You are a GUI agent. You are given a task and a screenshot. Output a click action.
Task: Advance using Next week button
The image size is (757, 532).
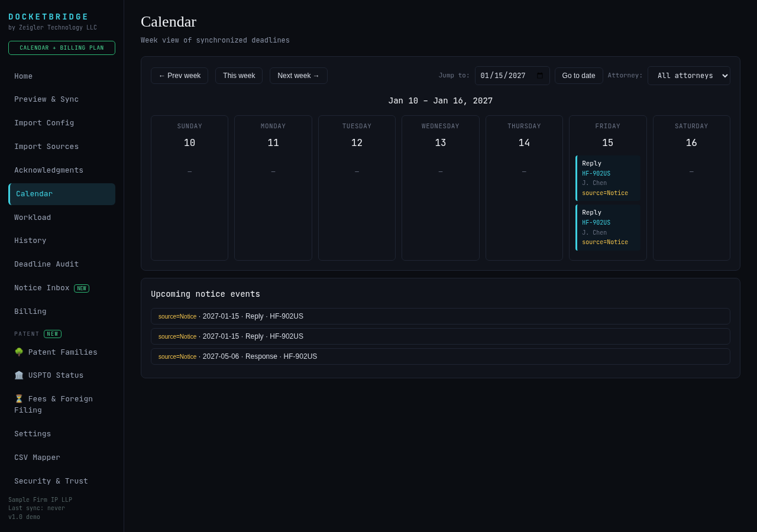coord(299,76)
